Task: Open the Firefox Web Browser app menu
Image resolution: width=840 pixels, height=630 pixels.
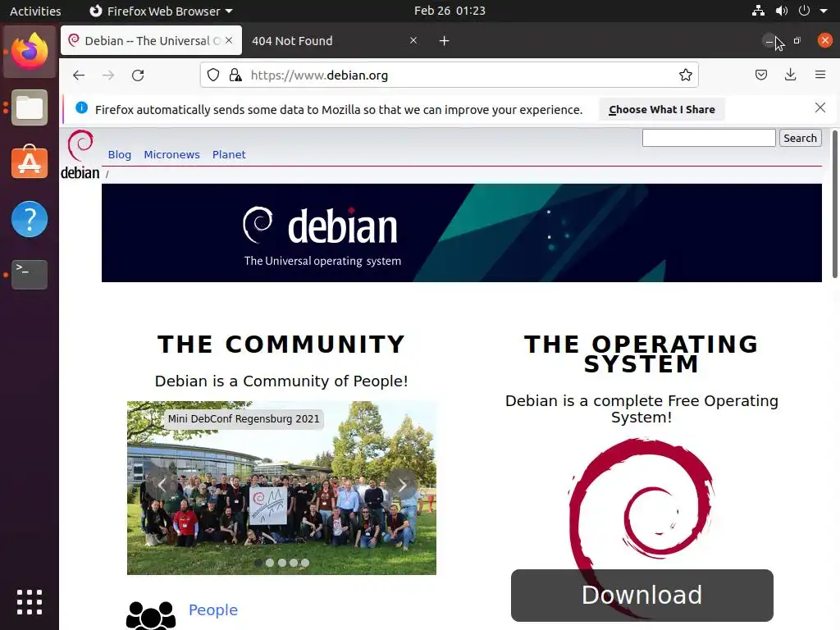Action: tap(161, 11)
